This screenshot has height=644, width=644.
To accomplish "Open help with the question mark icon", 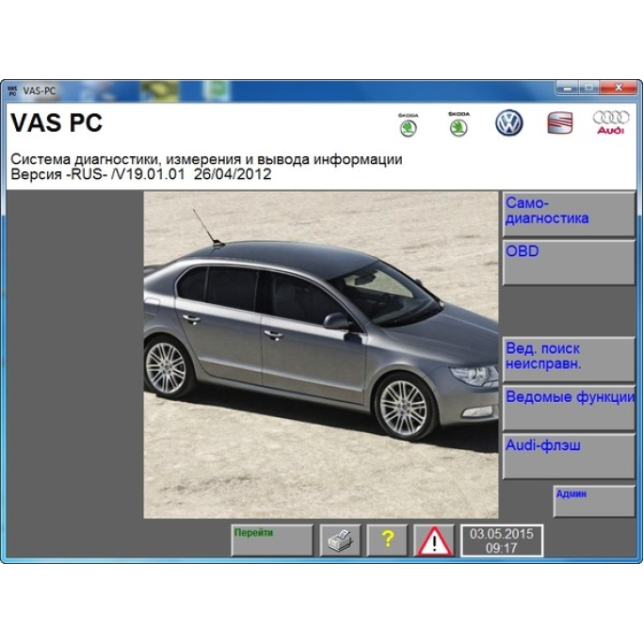I will [387, 540].
